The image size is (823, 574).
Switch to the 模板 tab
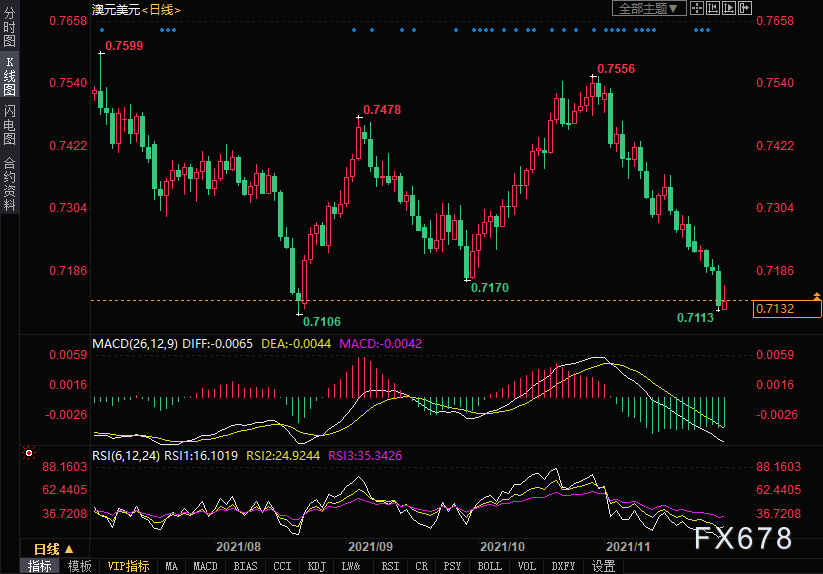tap(80, 566)
